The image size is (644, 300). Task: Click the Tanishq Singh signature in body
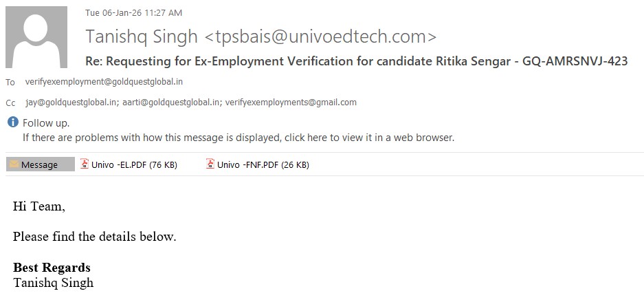coord(53,282)
